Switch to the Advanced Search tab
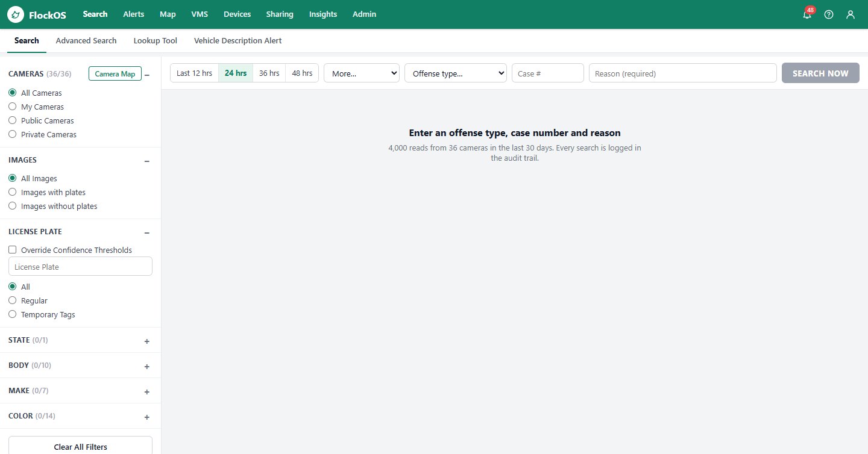Image resolution: width=868 pixels, height=454 pixels. (x=86, y=40)
